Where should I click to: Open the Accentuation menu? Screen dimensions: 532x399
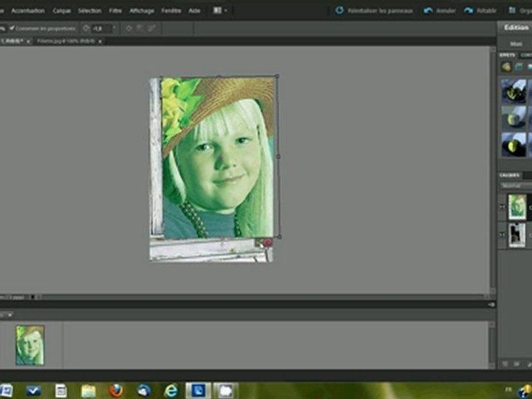28,11
